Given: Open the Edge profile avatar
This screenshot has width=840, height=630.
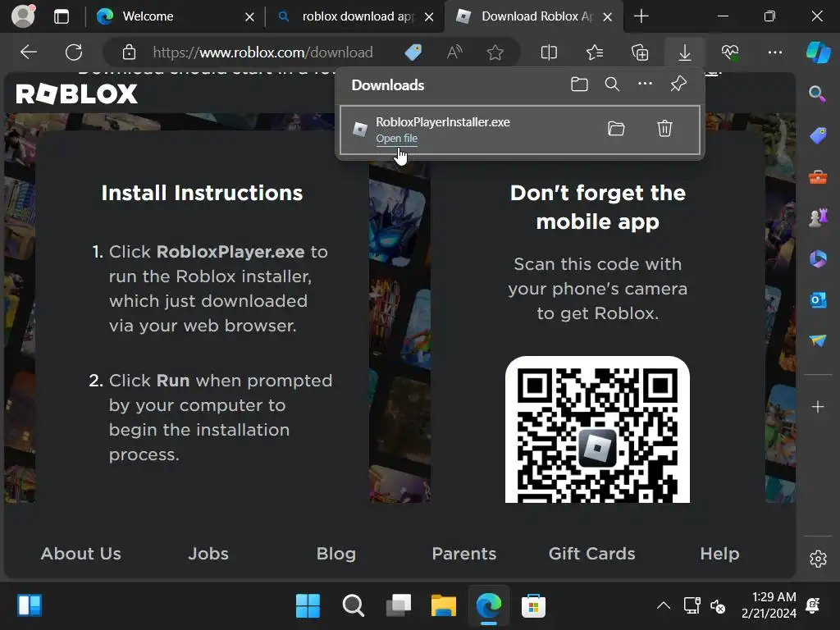Looking at the screenshot, I should [23, 16].
